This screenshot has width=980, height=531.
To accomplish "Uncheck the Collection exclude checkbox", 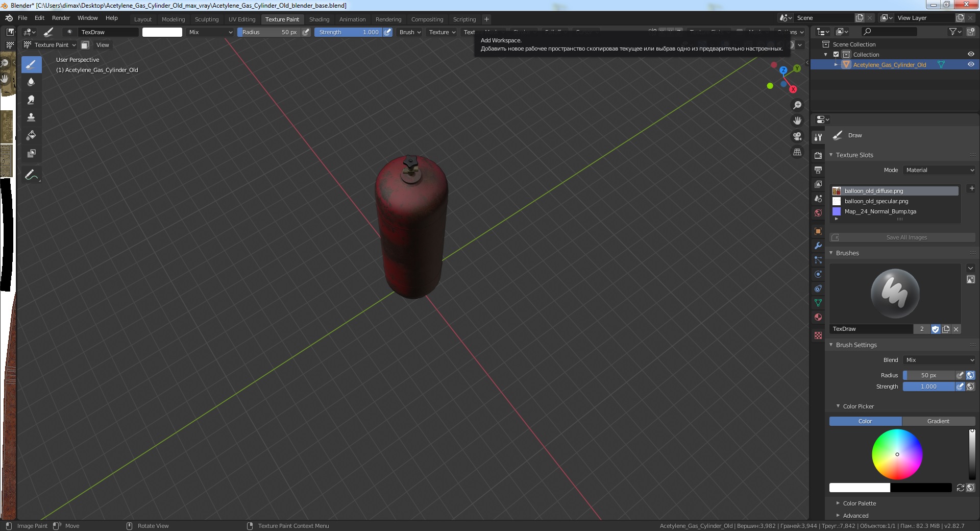I will tap(836, 54).
